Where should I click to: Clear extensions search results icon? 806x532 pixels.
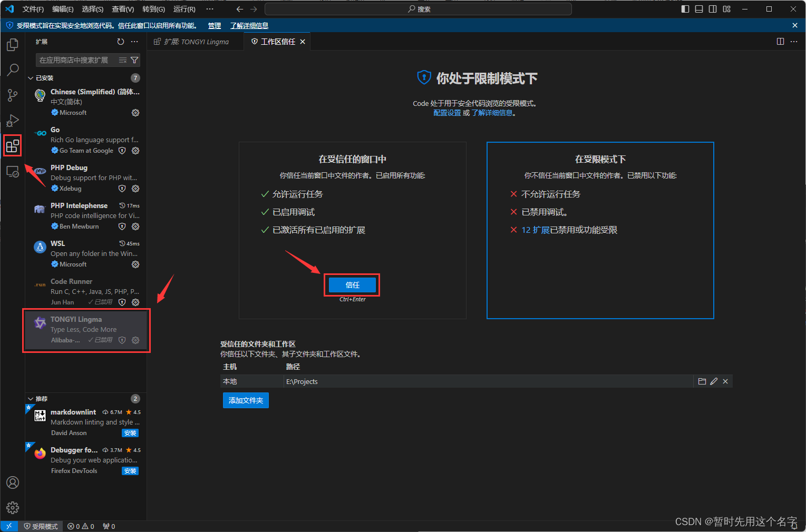123,60
